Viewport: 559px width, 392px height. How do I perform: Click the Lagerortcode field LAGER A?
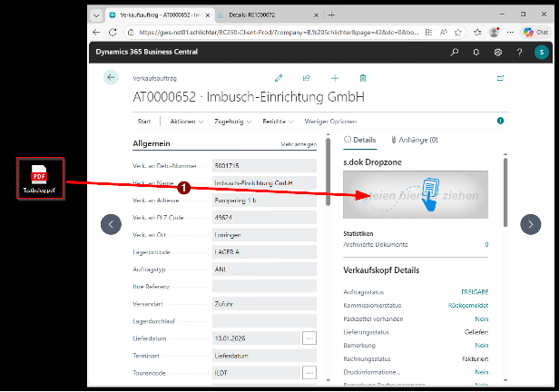click(x=264, y=252)
